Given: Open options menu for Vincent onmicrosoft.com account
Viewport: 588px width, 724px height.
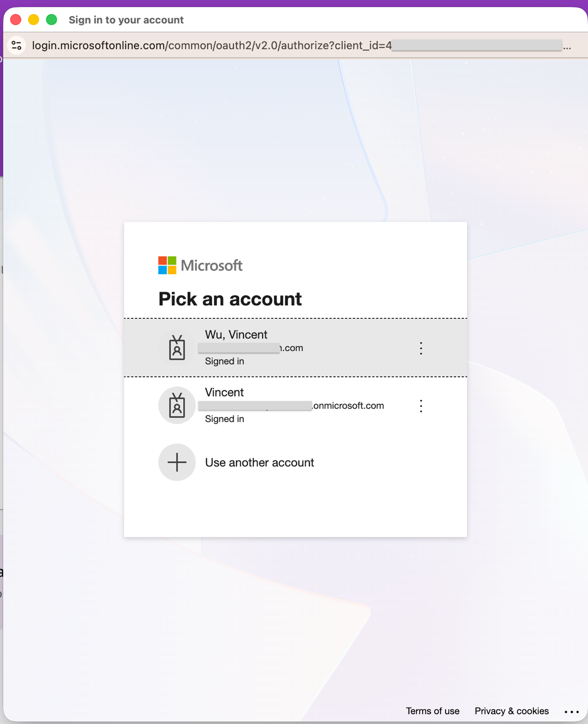Looking at the screenshot, I should pos(421,406).
